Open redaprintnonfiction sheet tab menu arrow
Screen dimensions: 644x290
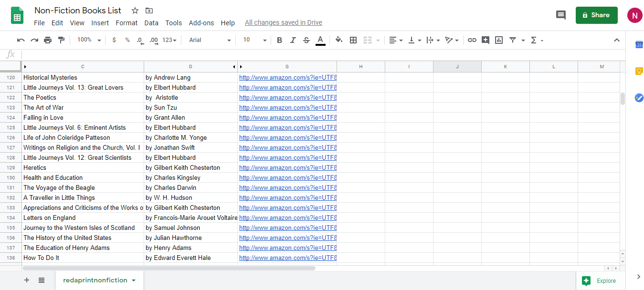coord(134,280)
